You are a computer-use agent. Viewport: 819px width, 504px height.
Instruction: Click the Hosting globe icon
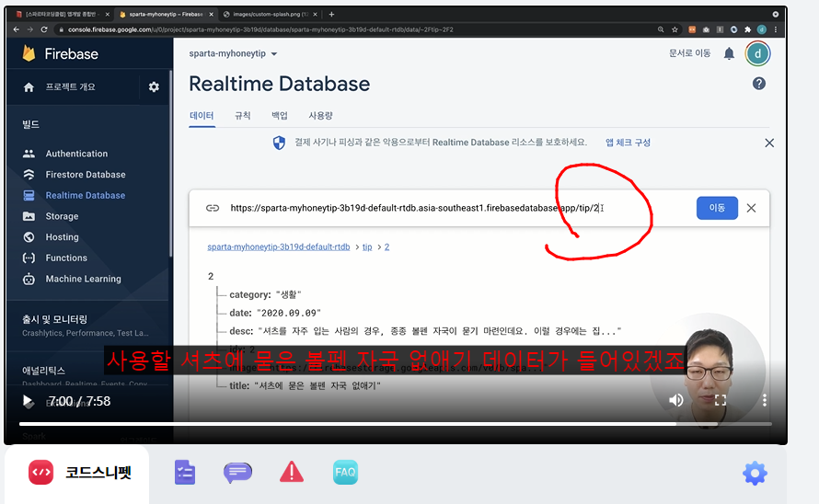[x=29, y=237]
